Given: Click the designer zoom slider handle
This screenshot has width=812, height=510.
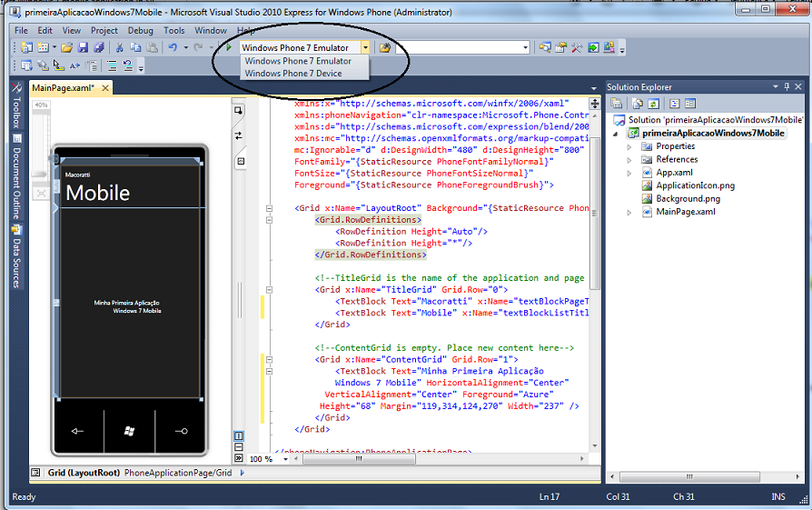Looking at the screenshot, I should click(39, 175).
